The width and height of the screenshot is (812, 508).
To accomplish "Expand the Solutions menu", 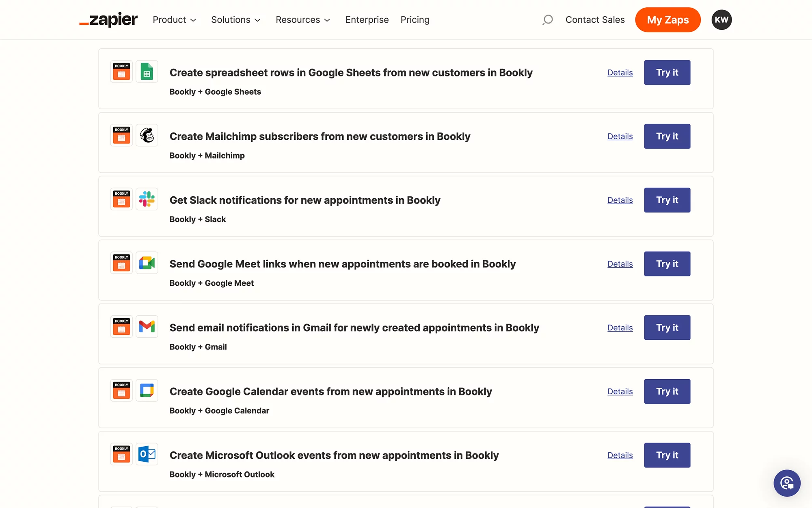I will 236,20.
